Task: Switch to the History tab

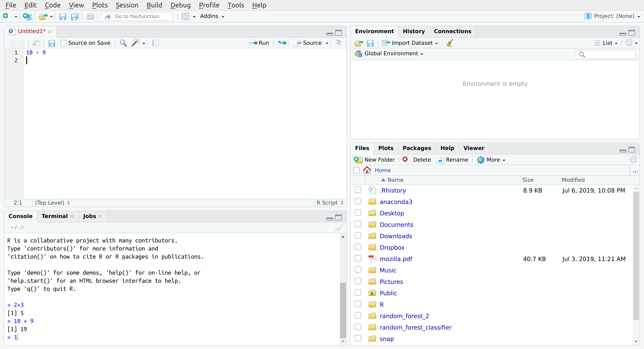Action: 414,31
